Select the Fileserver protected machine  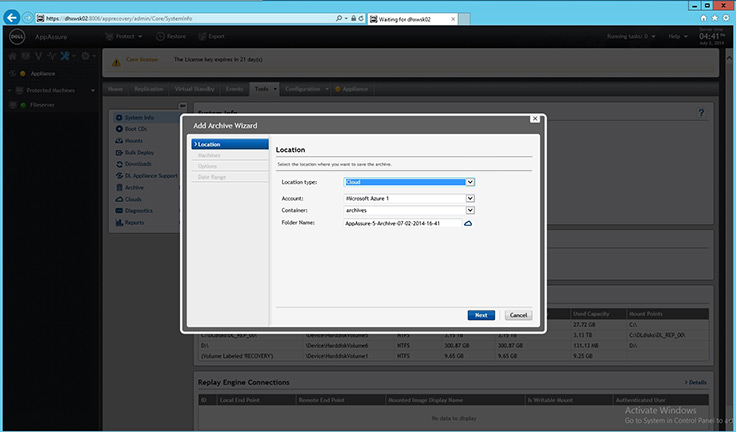click(x=42, y=105)
